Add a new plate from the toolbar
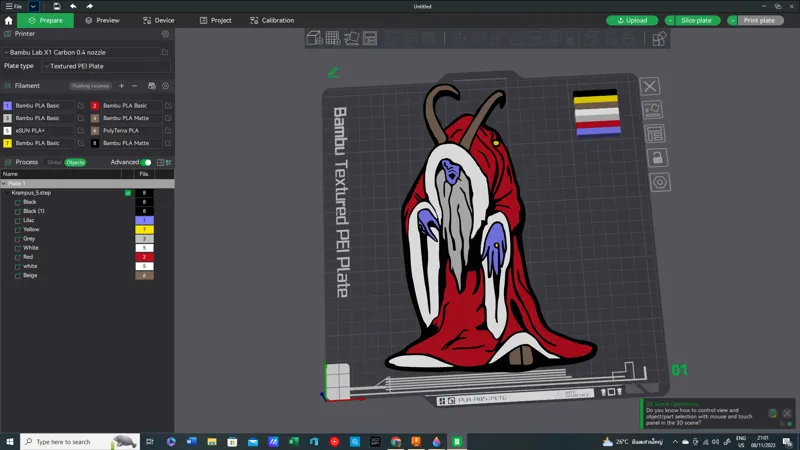Viewport: 800px width, 450px height. [x=333, y=38]
